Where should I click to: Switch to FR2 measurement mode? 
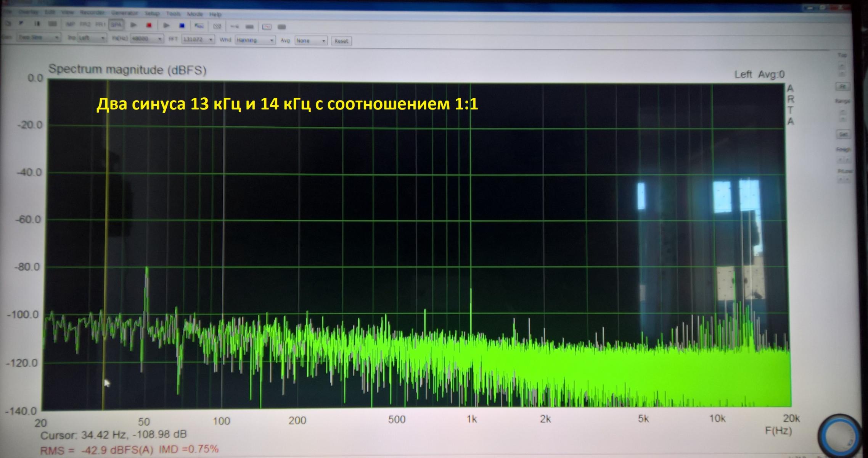85,24
